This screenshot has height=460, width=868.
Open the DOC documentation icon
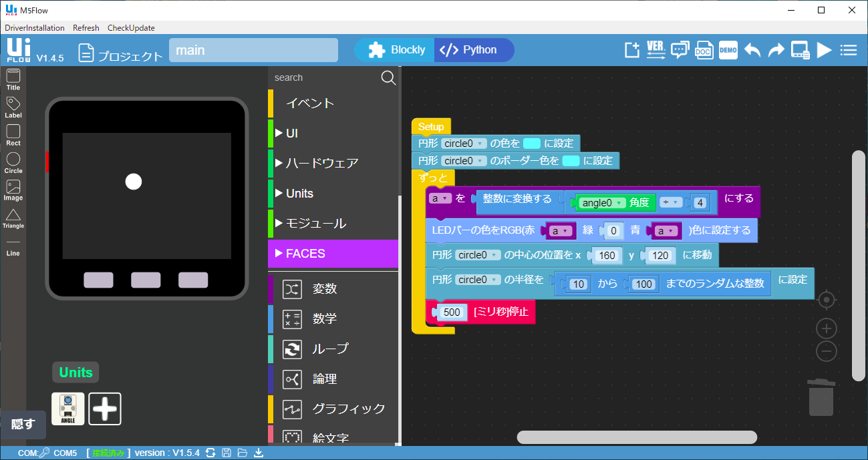tap(704, 50)
